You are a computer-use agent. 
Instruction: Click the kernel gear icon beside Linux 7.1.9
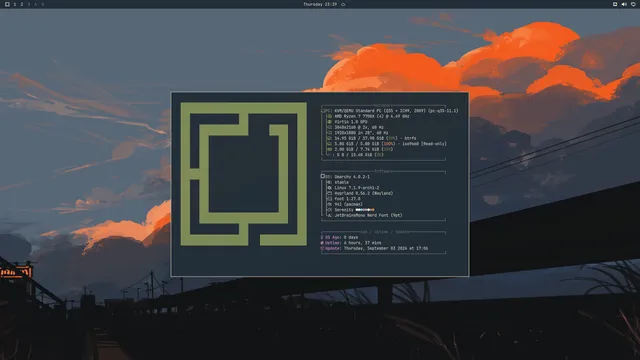point(329,188)
